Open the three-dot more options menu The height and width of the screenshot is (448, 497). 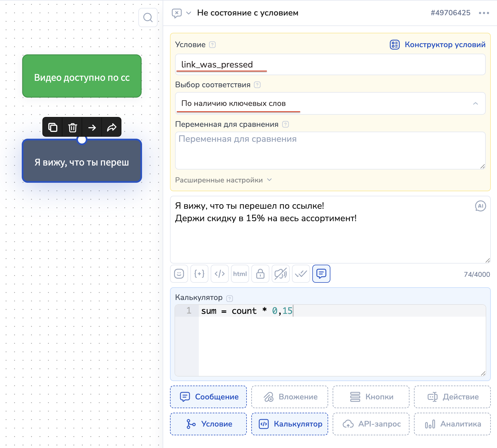pyautogui.click(x=484, y=13)
